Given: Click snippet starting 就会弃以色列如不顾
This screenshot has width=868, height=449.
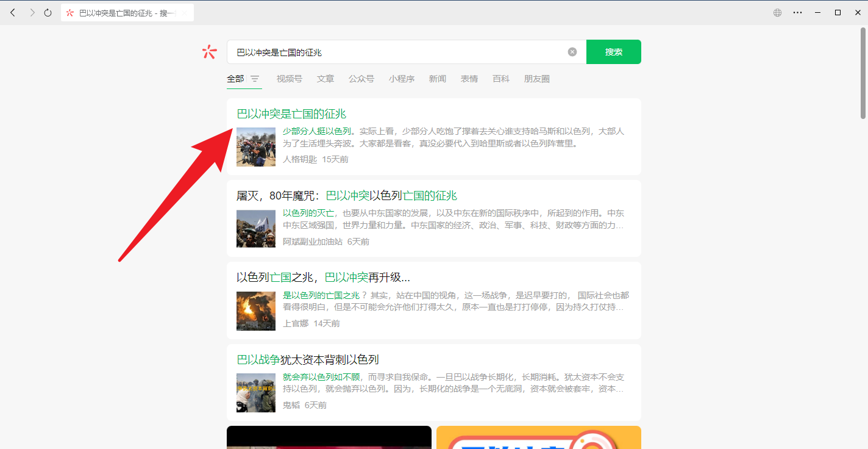Looking at the screenshot, I should [454, 383].
